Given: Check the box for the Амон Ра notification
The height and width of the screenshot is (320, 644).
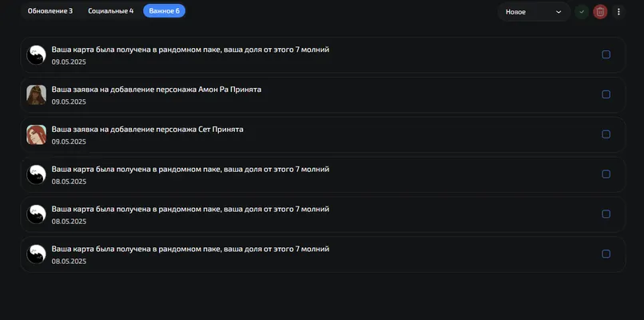Looking at the screenshot, I should point(606,94).
